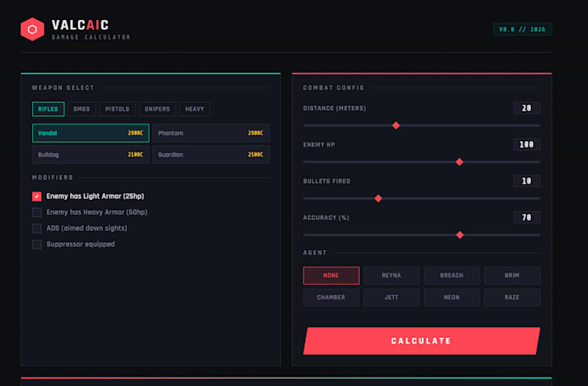
Task: Select the Rifles weapon tab
Action: point(48,109)
